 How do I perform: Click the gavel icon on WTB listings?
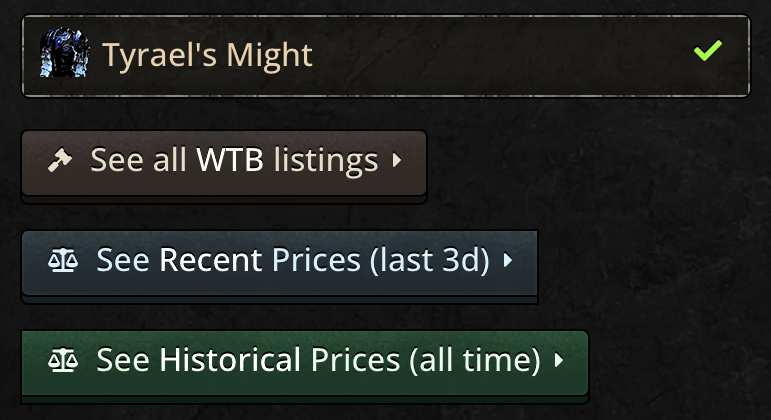pyautogui.click(x=61, y=161)
